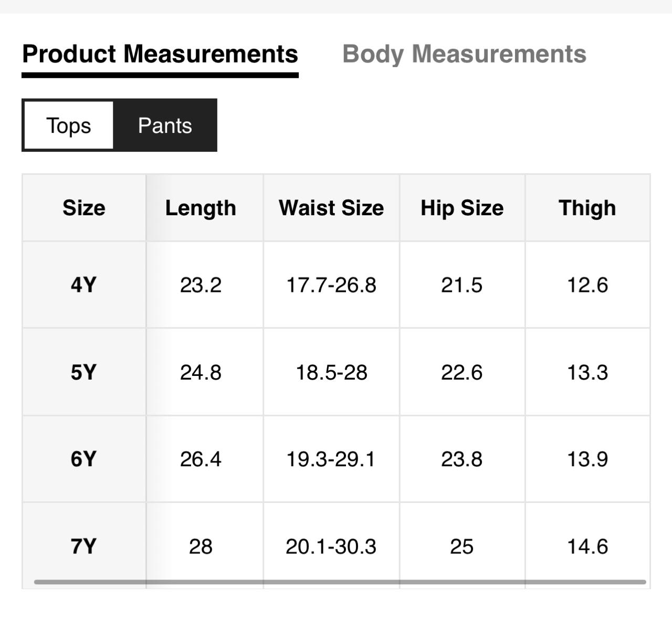Click the Size column header
The height and width of the screenshot is (619, 672).
point(84,208)
